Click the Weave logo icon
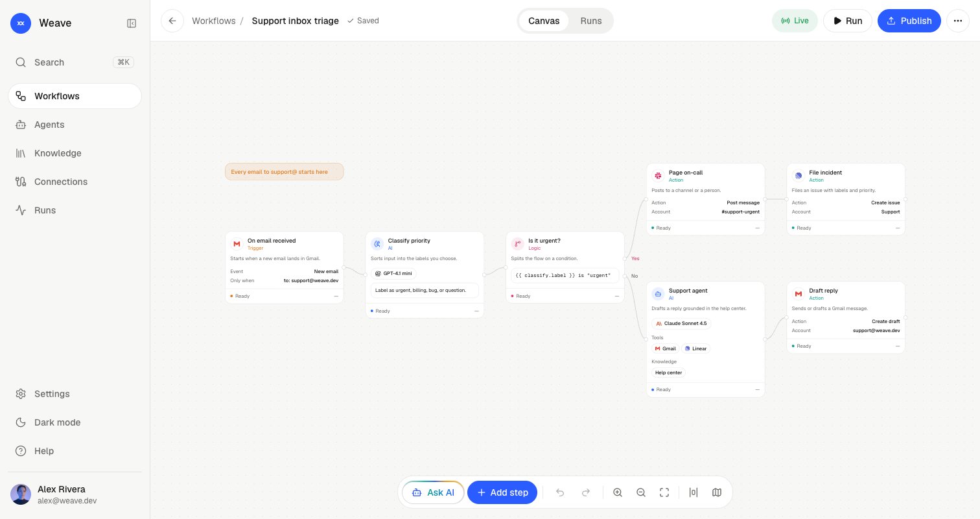 coord(21,23)
